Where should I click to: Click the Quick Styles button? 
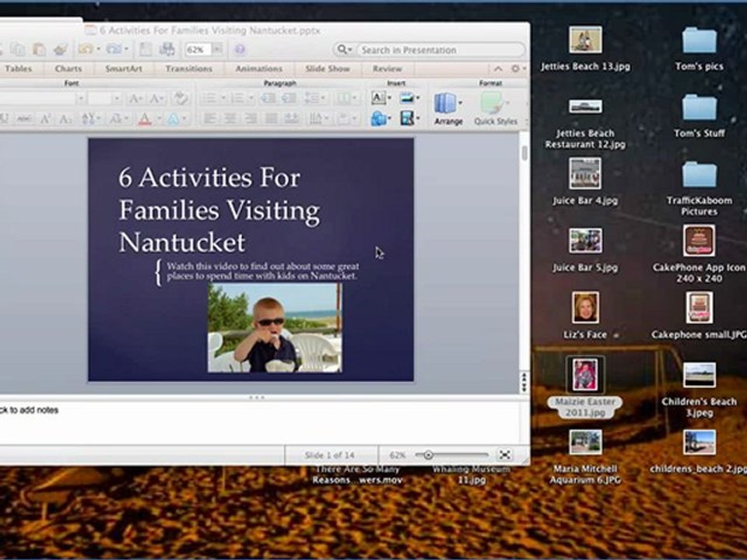pyautogui.click(x=496, y=109)
